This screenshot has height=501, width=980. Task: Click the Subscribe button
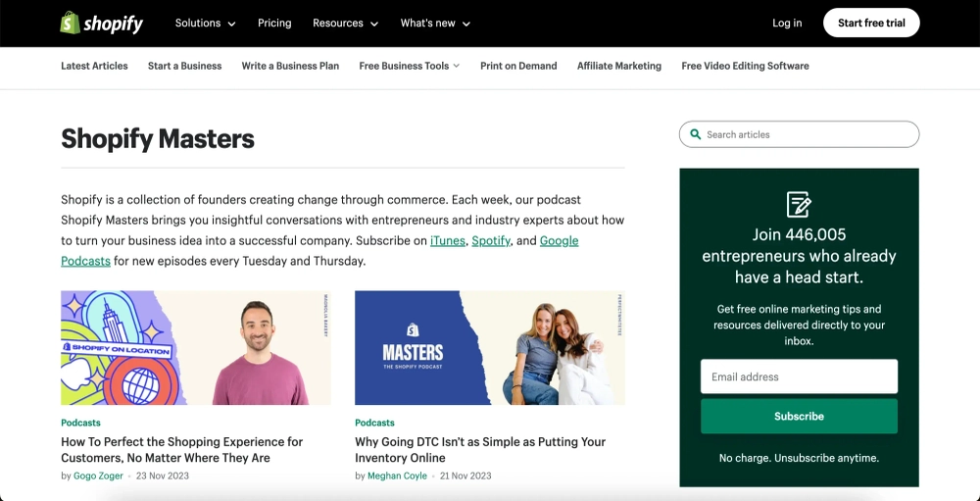click(799, 416)
